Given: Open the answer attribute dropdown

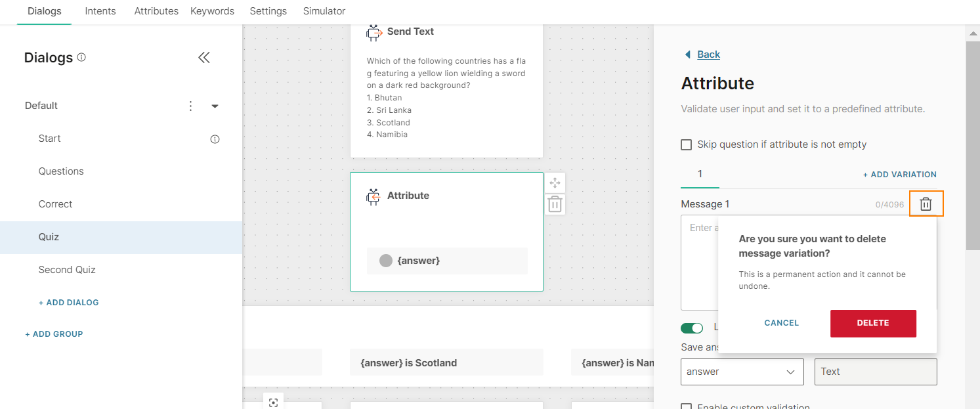Looking at the screenshot, I should [742, 372].
